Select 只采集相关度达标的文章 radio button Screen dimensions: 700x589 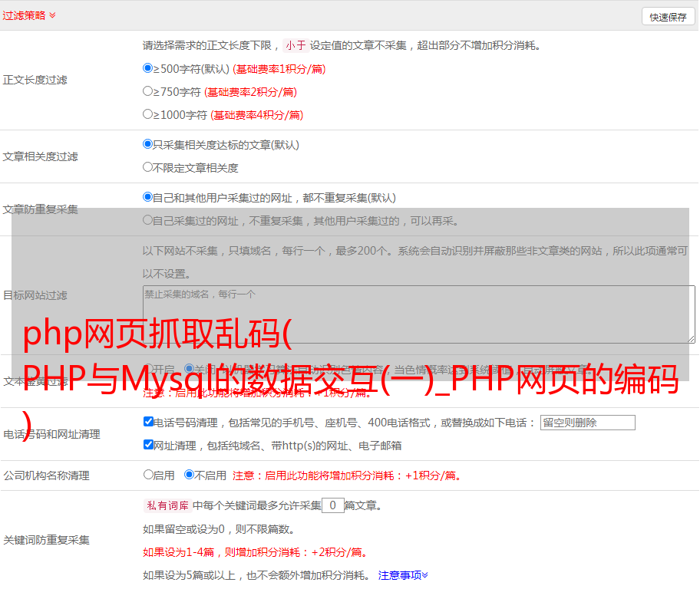pos(147,143)
